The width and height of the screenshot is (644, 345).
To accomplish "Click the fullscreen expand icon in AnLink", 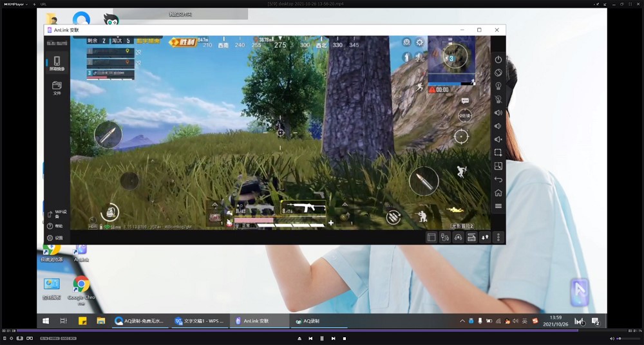I will [x=498, y=166].
